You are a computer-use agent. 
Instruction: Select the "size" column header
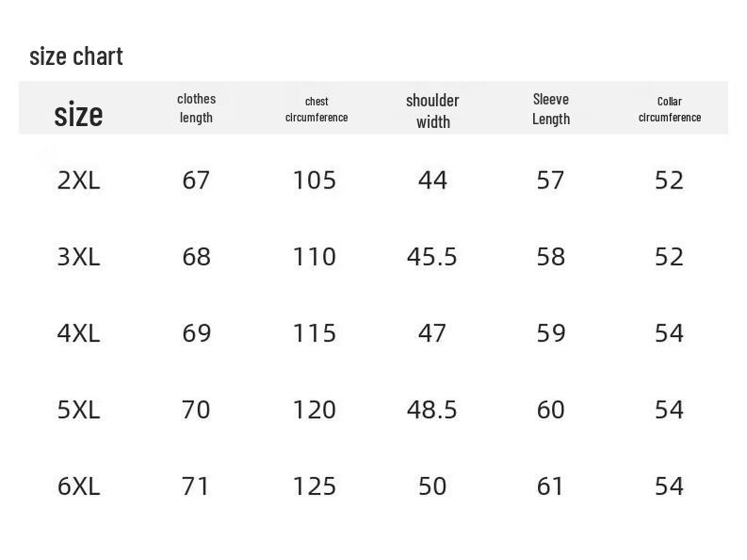(x=78, y=114)
